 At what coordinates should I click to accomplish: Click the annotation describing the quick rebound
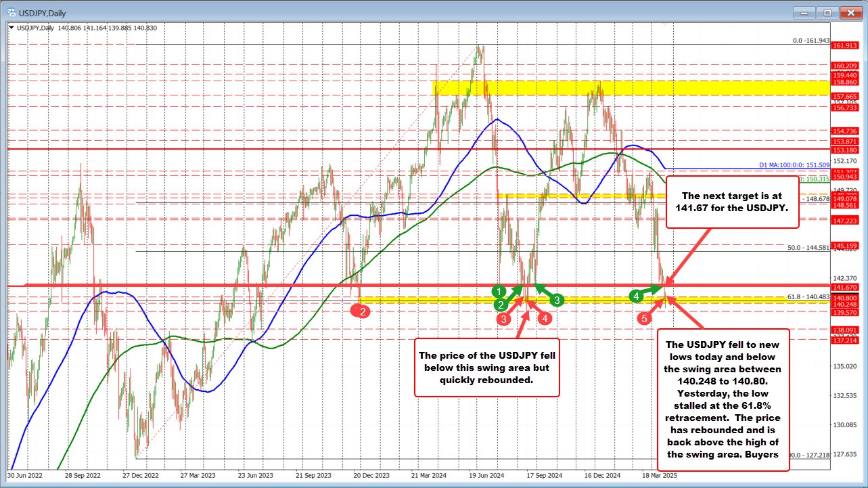[x=486, y=368]
